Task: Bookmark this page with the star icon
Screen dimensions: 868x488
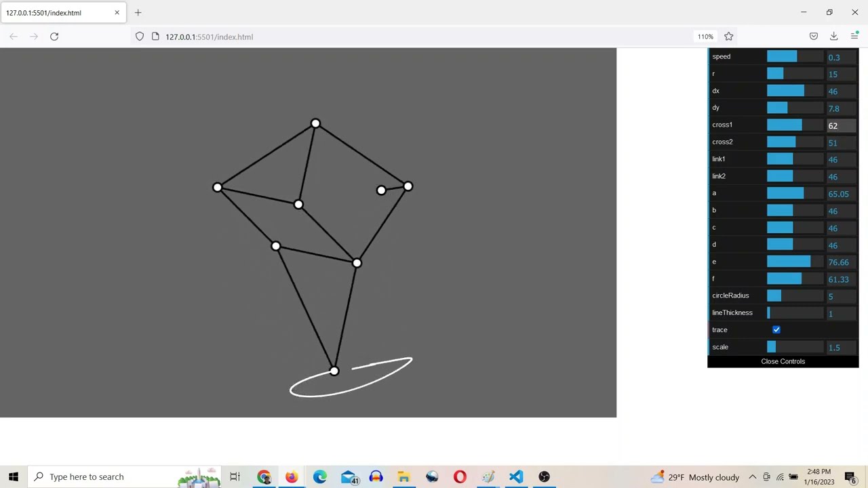Action: 729,37
